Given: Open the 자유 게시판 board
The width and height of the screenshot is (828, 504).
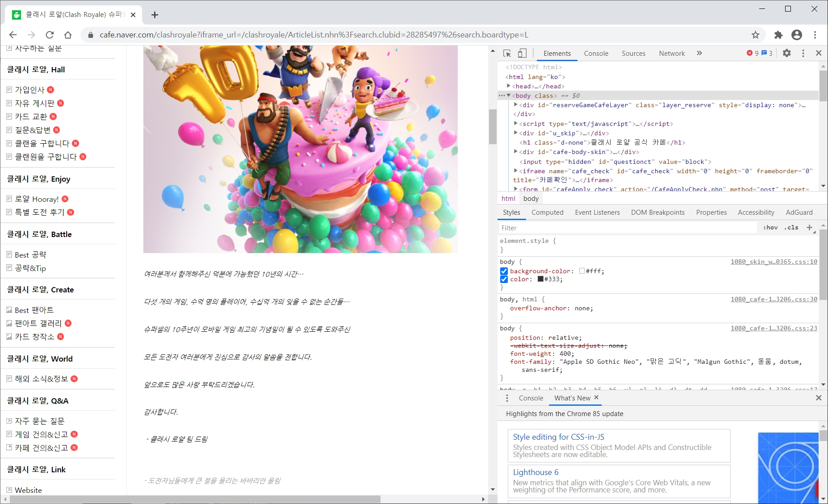Looking at the screenshot, I should tap(34, 103).
